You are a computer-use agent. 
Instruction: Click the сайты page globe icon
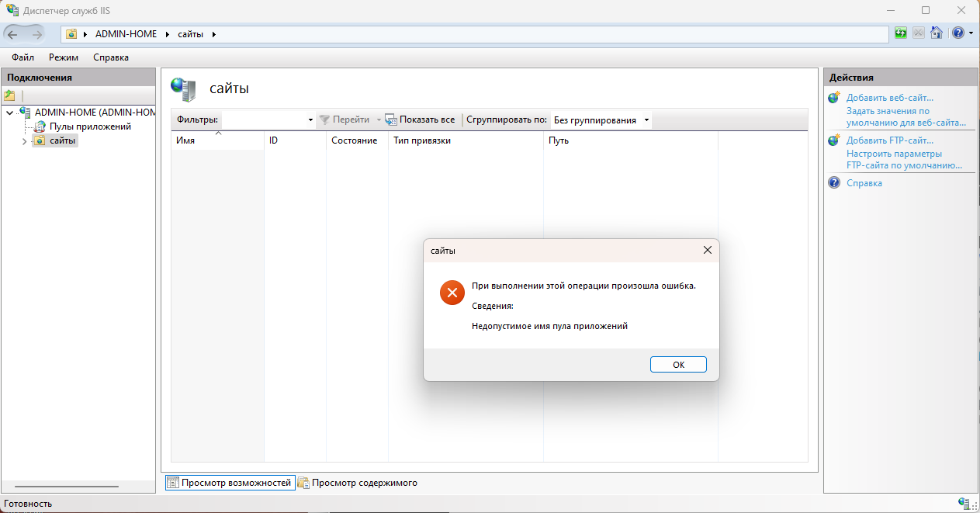[184, 89]
